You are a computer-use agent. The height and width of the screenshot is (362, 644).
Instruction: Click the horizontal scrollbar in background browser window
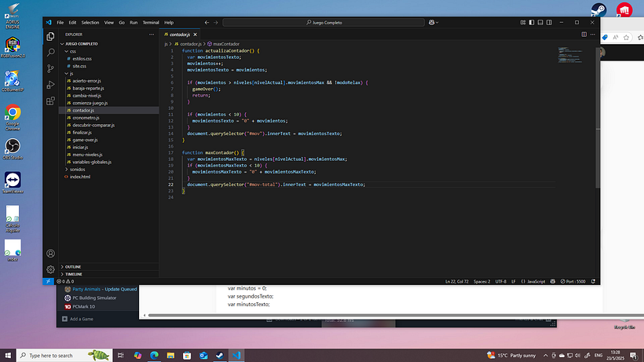point(394,315)
